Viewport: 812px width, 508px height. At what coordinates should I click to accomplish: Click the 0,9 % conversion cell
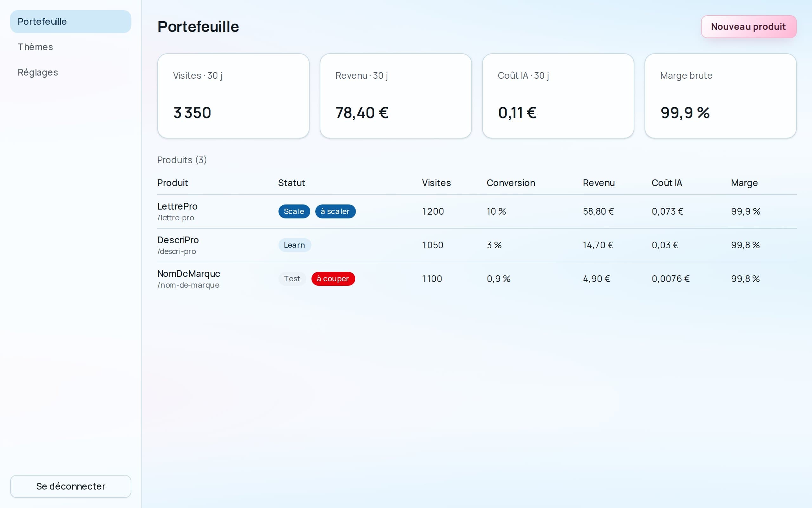[x=499, y=278]
